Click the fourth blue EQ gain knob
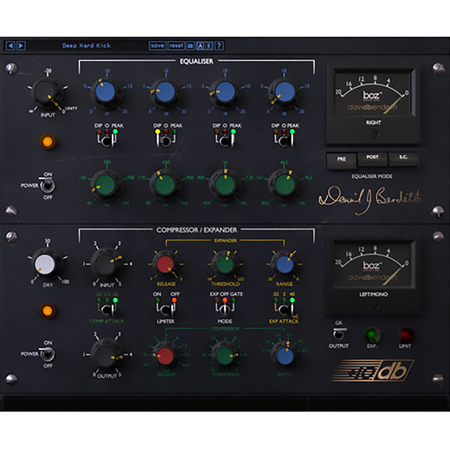 coord(284,91)
